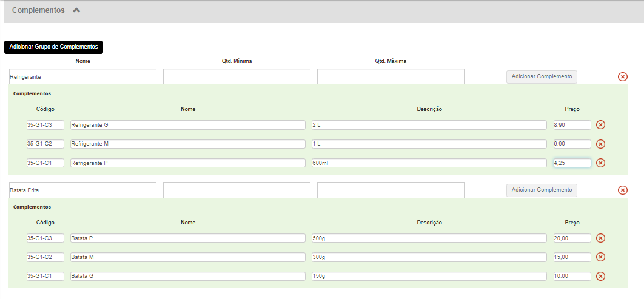644x299 pixels.
Task: Edit the Batata Frita group name field
Action: (x=82, y=190)
